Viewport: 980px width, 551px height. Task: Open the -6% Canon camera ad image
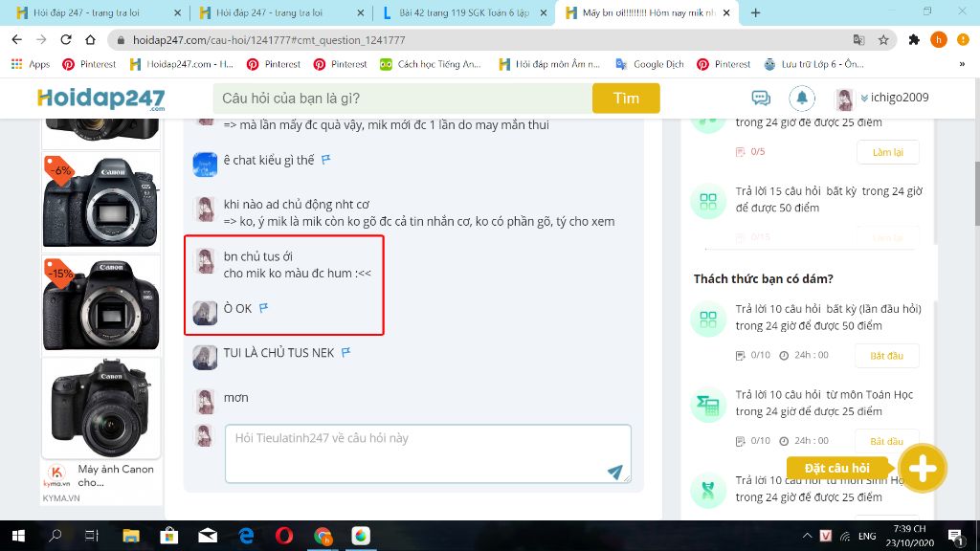click(x=100, y=201)
